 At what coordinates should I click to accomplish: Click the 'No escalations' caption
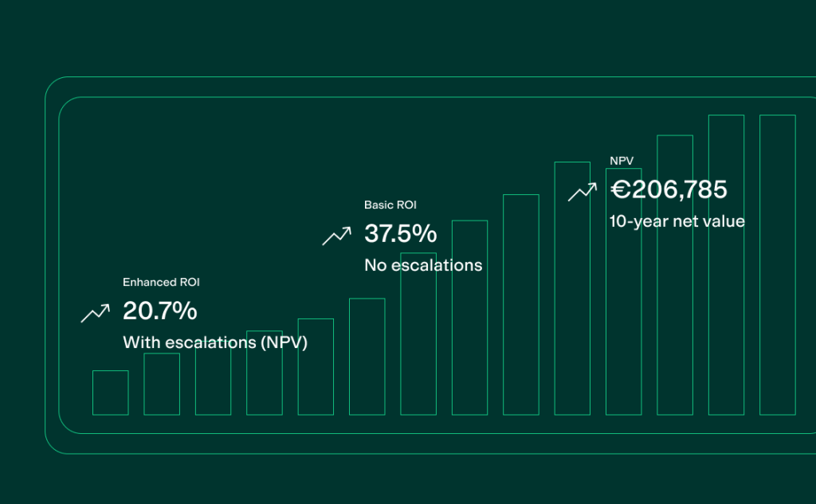423,265
